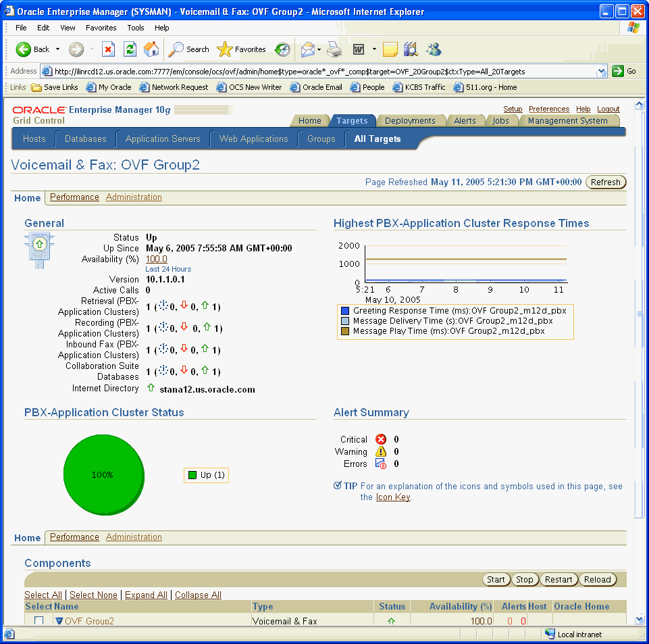
Task: Click the Refresh button near page timestamp
Action: pos(605,182)
